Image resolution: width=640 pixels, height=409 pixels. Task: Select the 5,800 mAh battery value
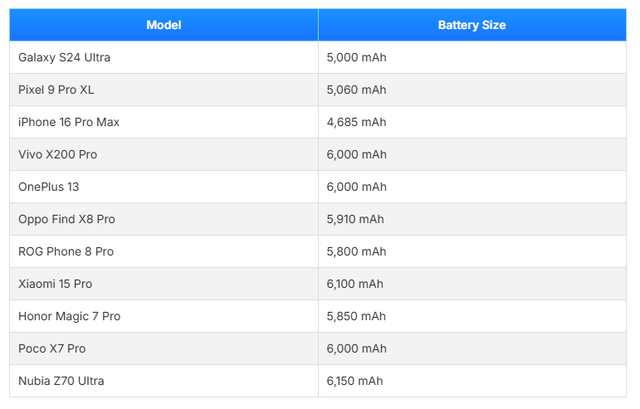pos(356,252)
